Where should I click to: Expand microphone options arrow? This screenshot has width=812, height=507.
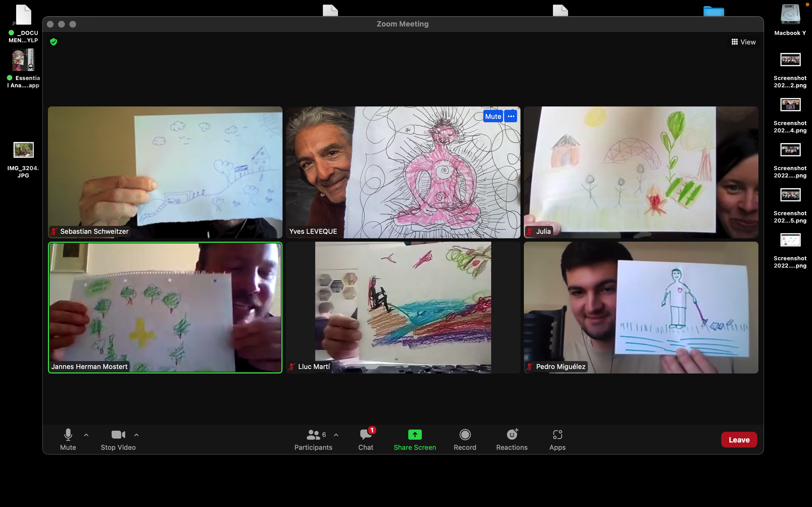(x=85, y=435)
